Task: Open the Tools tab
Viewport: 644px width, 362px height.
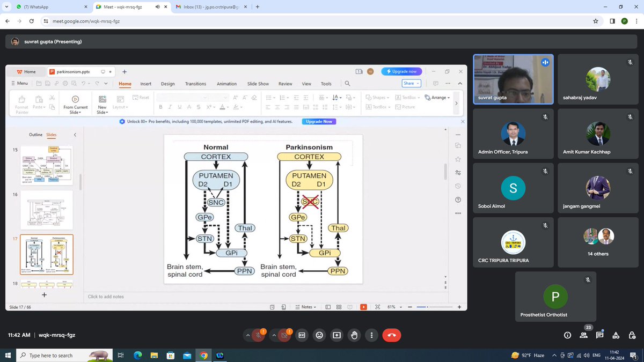Action: coord(326,84)
